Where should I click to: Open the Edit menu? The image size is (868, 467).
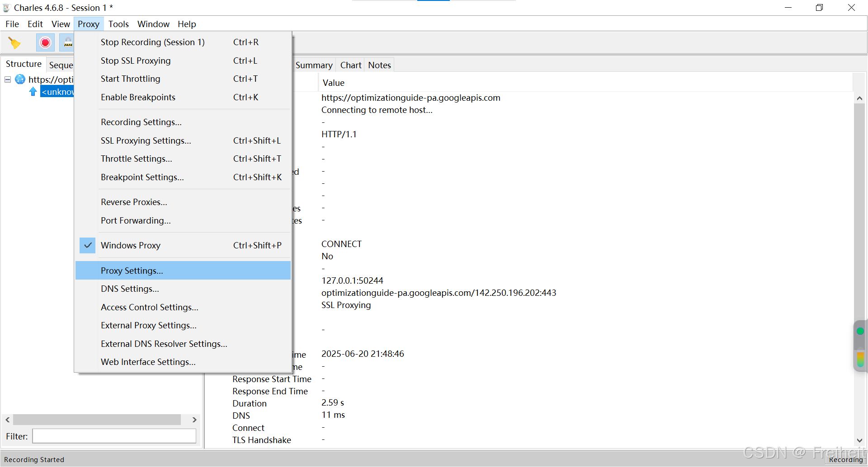coord(35,24)
